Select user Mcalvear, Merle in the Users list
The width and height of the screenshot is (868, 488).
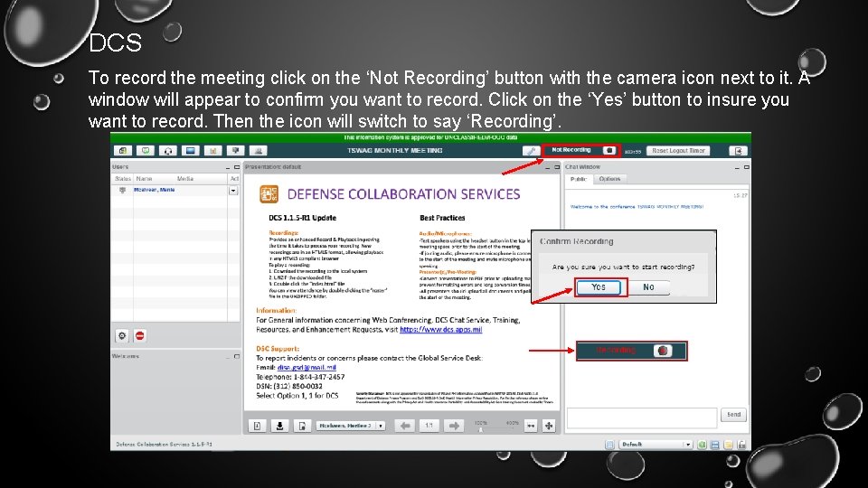coord(154,190)
